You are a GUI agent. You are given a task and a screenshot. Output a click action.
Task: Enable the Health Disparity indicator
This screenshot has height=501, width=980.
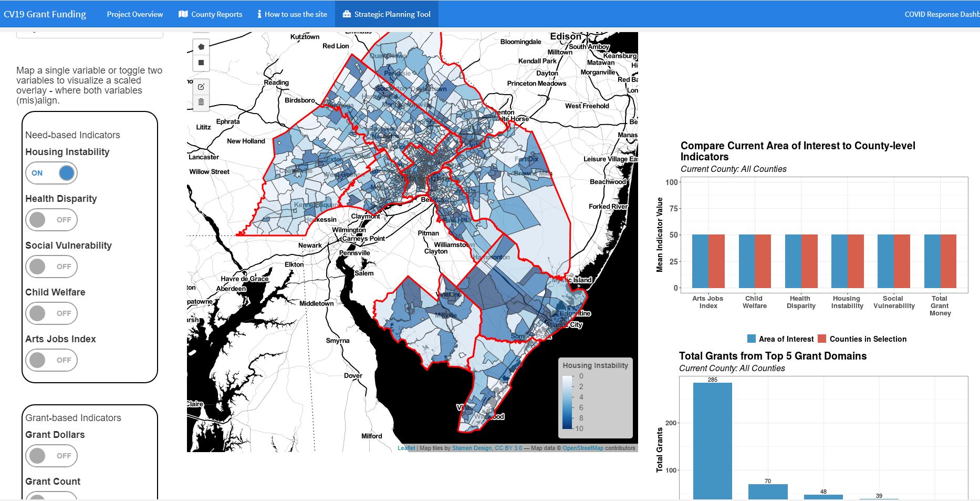click(x=51, y=219)
